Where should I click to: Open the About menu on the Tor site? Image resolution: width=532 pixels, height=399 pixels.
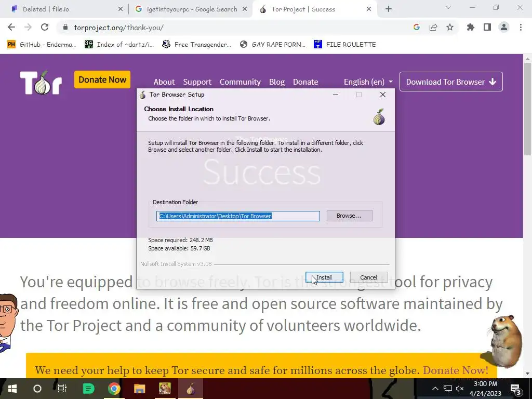(164, 82)
